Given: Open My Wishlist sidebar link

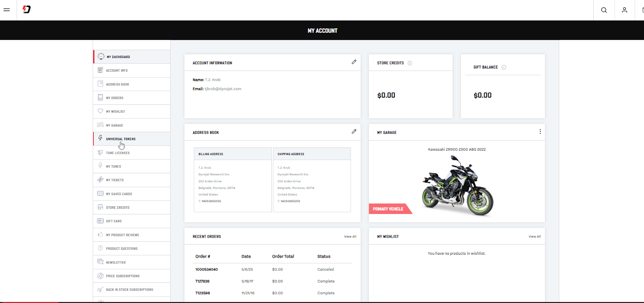Looking at the screenshot, I should click(x=132, y=112).
